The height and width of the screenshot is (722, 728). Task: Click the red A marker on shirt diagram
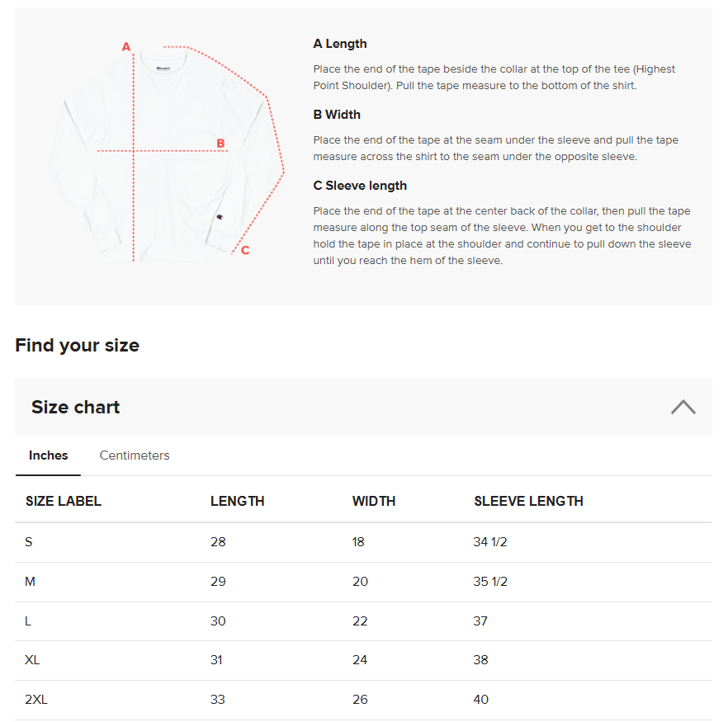click(126, 47)
